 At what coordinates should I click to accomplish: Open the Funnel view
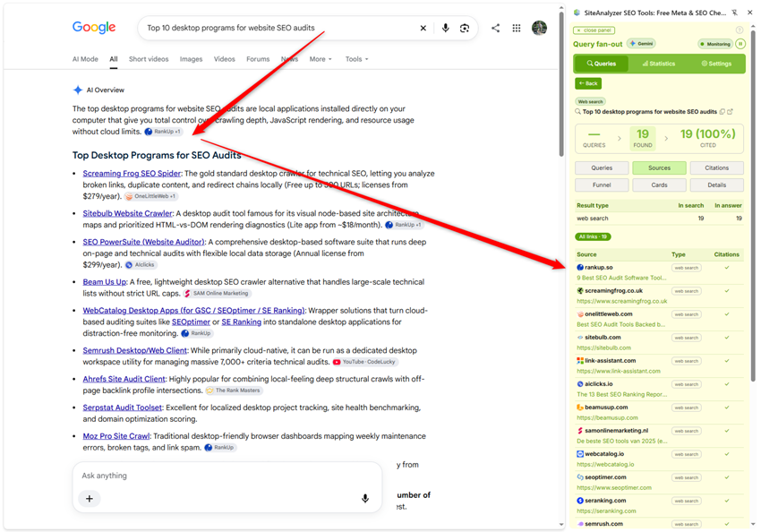tap(602, 184)
